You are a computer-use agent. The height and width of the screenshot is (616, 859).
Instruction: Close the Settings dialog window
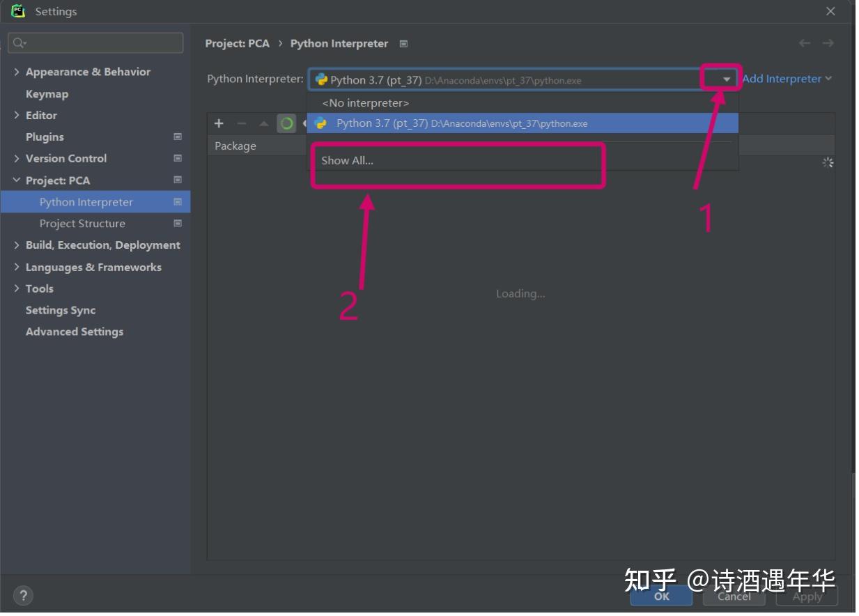[830, 11]
